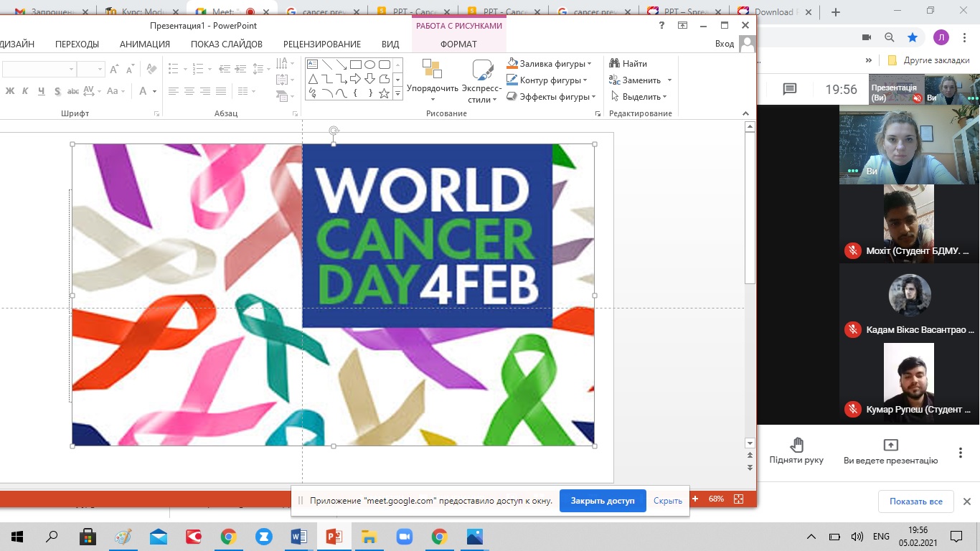The width and height of the screenshot is (980, 551).
Task: Toggle bold Ж formatting
Action: 10,91
